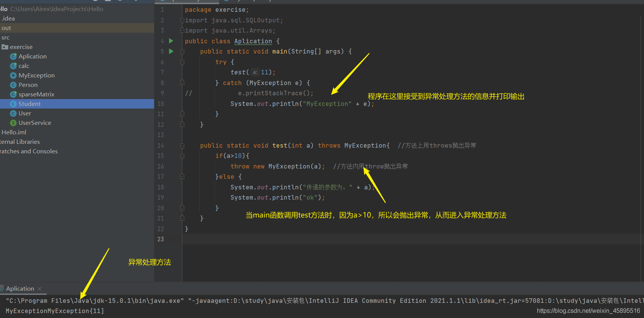Click the a: parameter hint on line 7

255,72
